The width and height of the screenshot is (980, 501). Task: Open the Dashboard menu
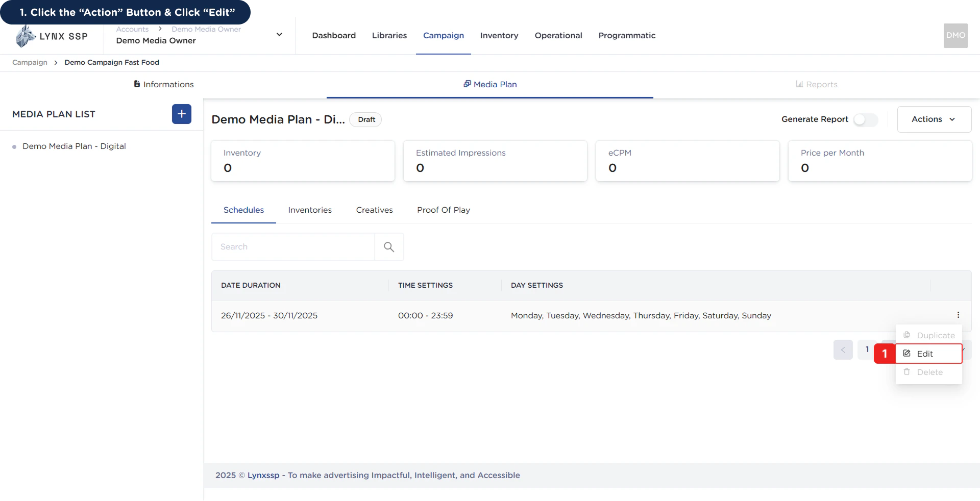(334, 36)
